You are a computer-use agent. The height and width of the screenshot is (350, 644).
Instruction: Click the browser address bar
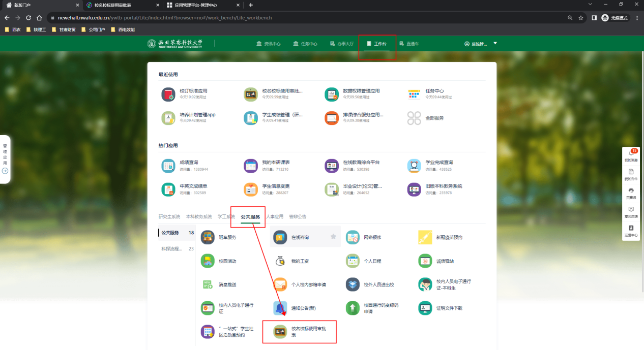[305, 17]
